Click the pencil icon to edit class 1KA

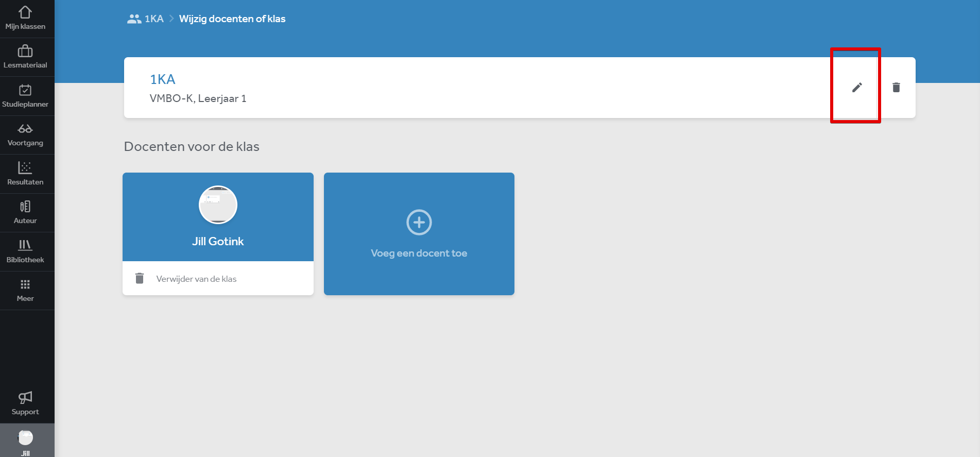point(857,88)
